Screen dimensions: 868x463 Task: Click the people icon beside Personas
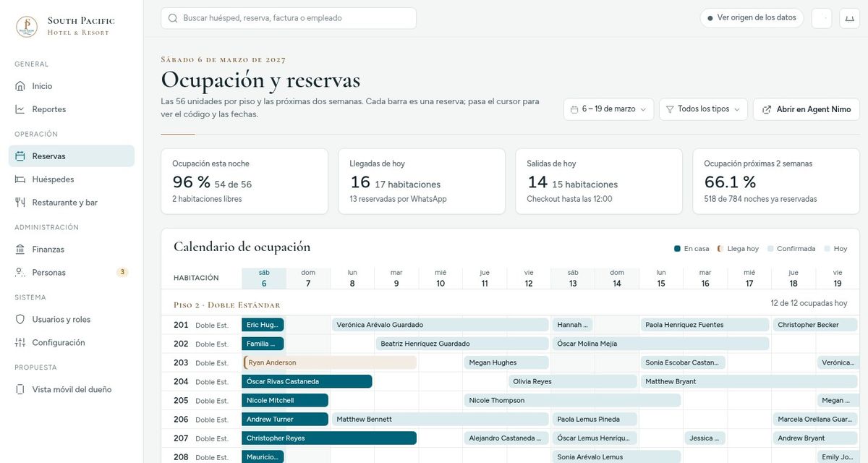pyautogui.click(x=20, y=273)
